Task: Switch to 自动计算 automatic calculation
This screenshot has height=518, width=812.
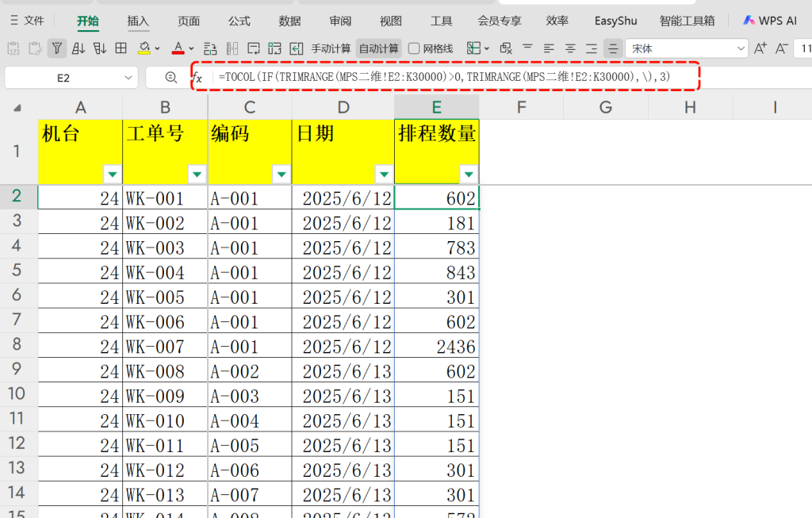Action: 379,48
